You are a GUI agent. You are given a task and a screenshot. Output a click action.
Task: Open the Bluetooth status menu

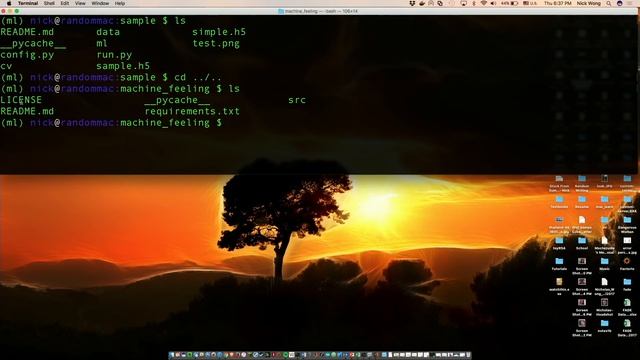474,3
